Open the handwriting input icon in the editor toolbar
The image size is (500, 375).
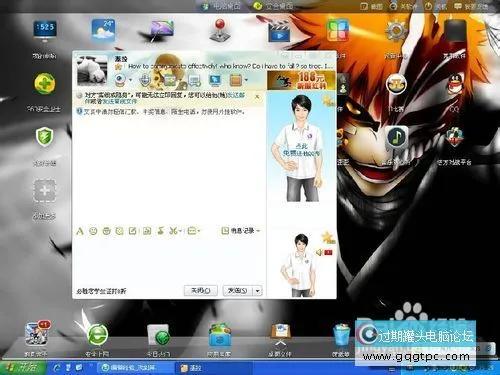point(133,231)
